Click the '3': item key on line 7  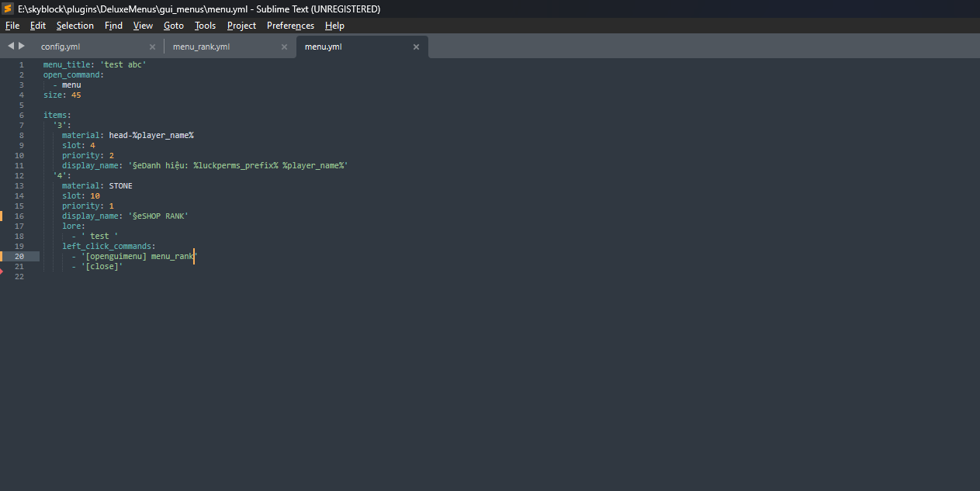click(62, 125)
